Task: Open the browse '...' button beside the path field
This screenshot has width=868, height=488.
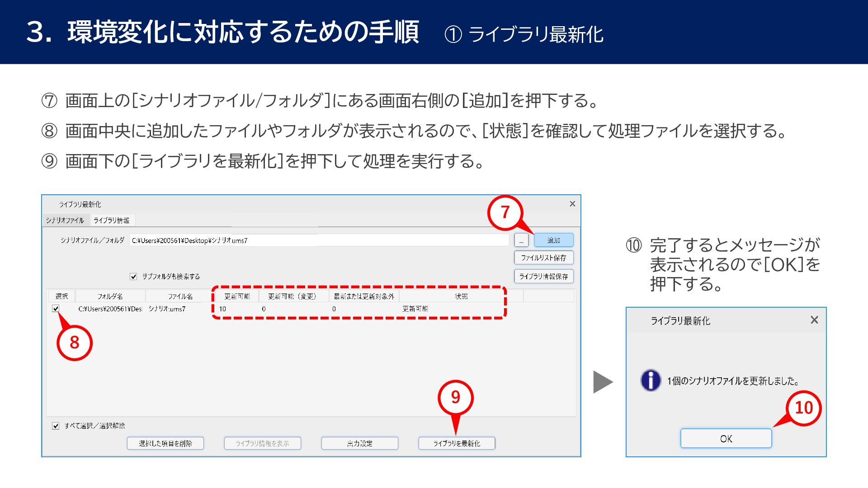Action: coord(521,240)
